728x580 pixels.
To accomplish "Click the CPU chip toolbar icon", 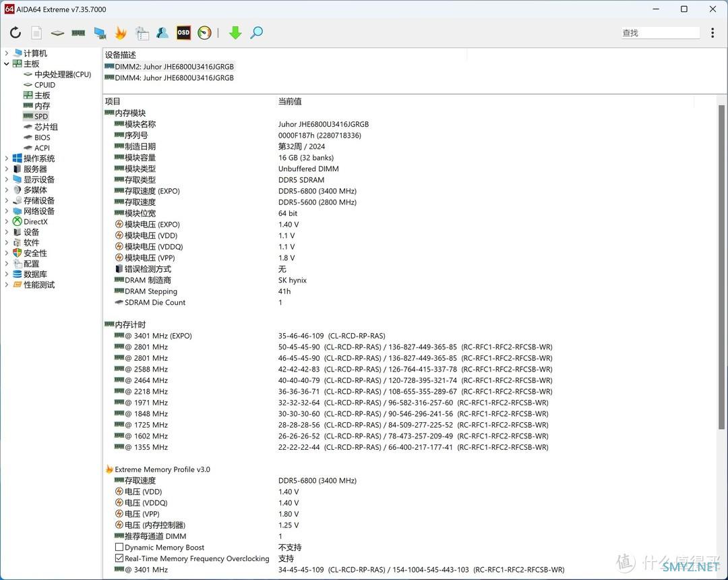I will click(x=57, y=32).
